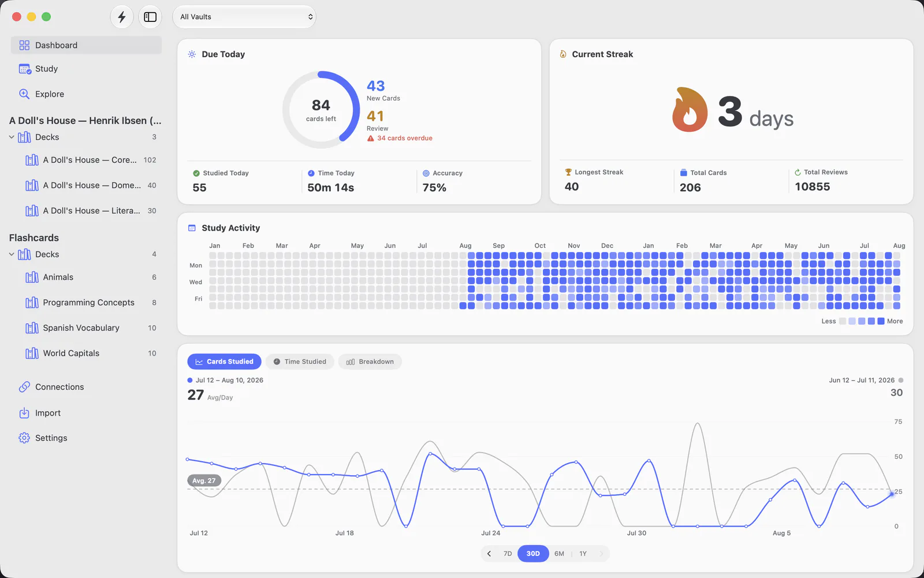
Task: Switch to the Breakdown tab
Action: (x=370, y=362)
